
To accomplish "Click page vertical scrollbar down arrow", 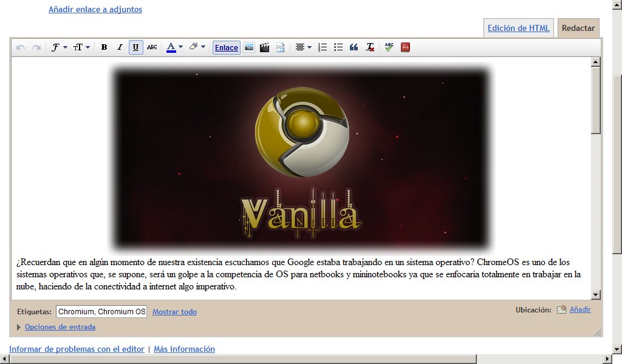I will [x=617, y=349].
